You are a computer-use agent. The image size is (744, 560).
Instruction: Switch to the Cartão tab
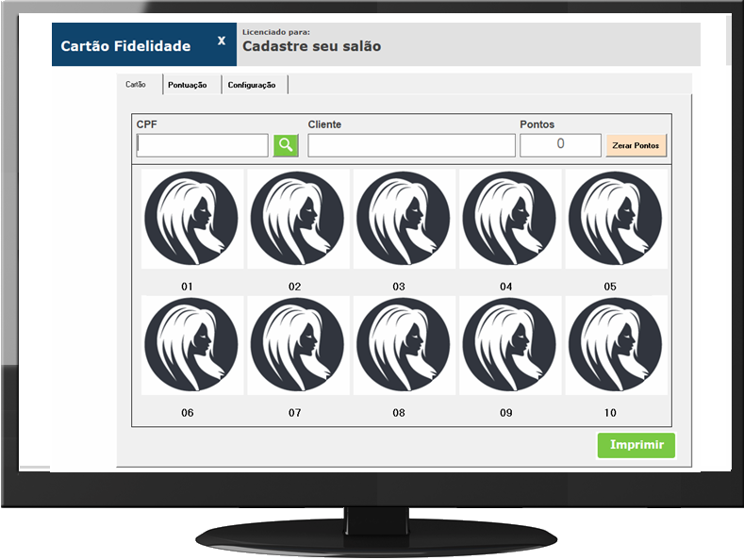click(x=136, y=85)
